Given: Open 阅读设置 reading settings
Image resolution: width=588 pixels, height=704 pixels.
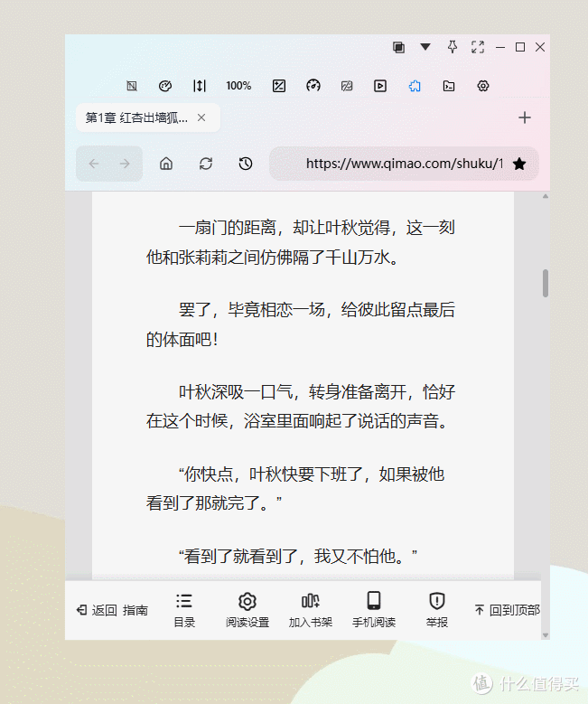Looking at the screenshot, I should 247,610.
